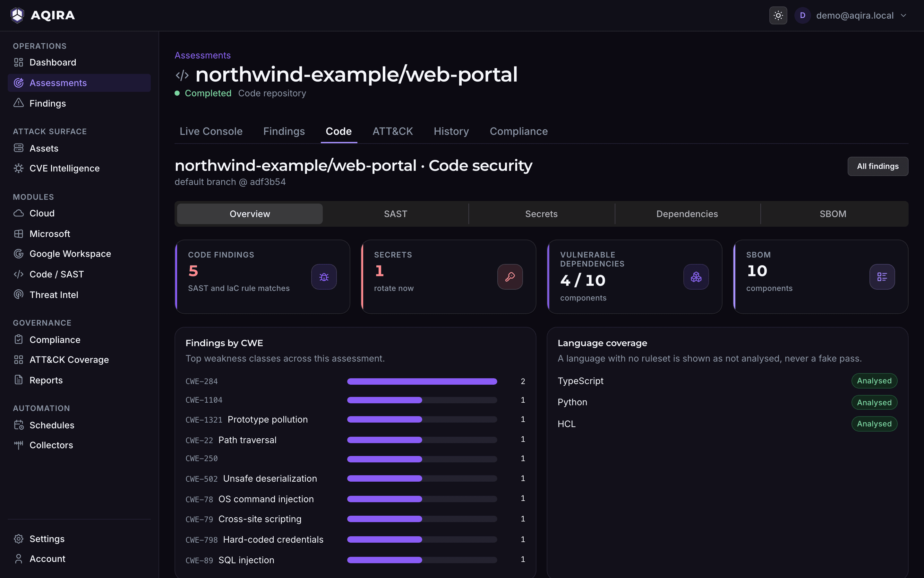
Task: Click the Assets server icon
Action: click(x=18, y=148)
